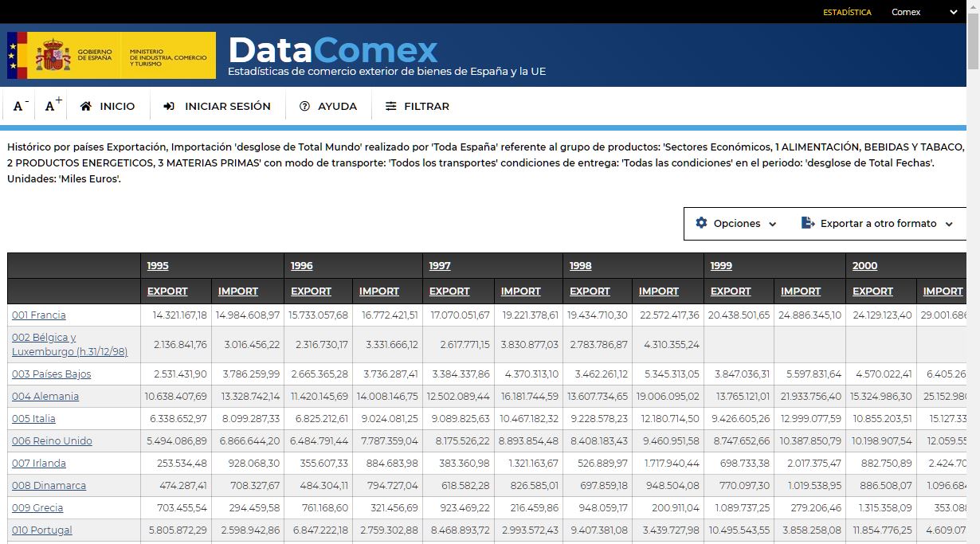
Task: Click the filter sliders icon
Action: pyautogui.click(x=390, y=106)
